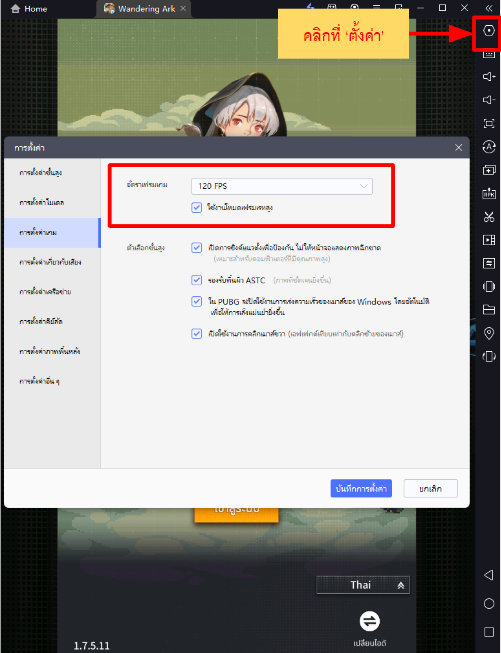Viewport: 501px width, 653px height.
Task: Open การตั้งค่าขั้นสูง advanced settings section
Action: [52, 173]
